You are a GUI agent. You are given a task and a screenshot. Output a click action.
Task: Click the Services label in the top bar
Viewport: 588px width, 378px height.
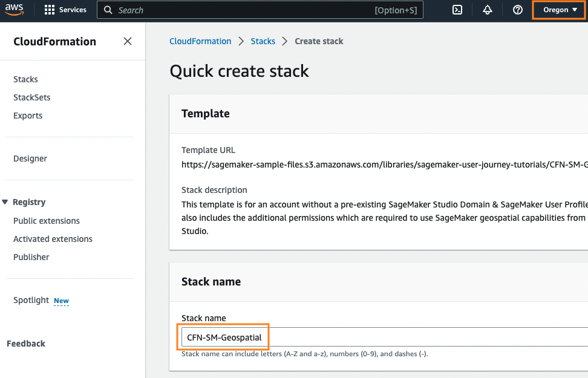tap(73, 10)
